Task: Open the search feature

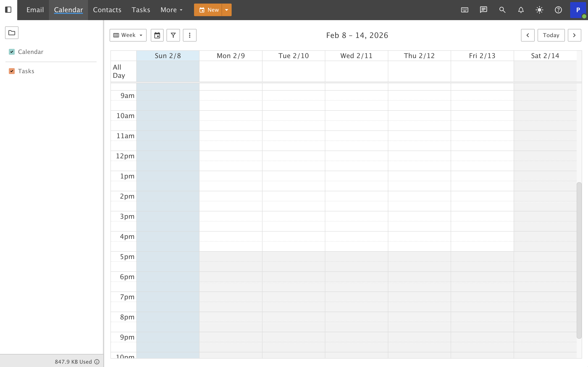Action: pos(502,10)
